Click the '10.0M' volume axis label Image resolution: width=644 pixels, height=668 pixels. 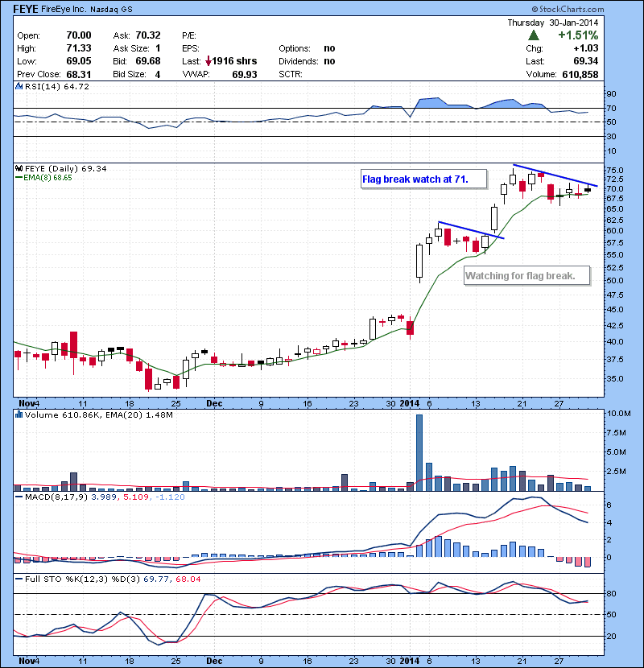click(x=618, y=413)
